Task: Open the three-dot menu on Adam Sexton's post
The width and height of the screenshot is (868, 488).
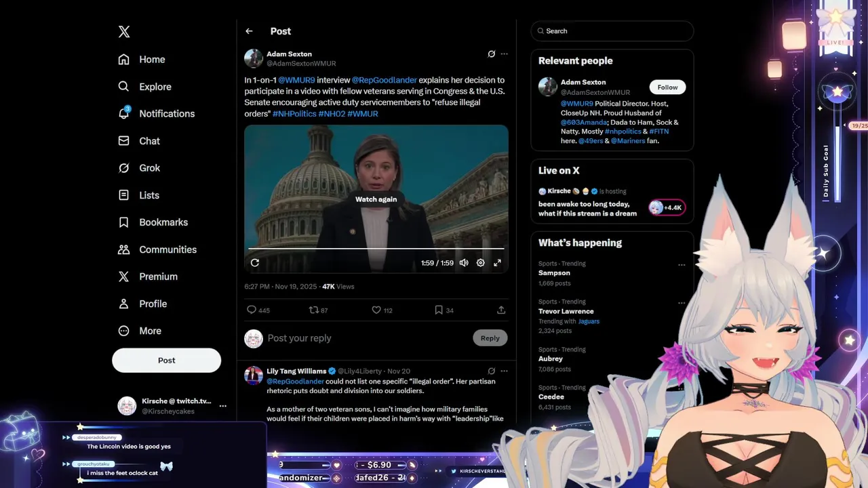Action: [x=504, y=54]
